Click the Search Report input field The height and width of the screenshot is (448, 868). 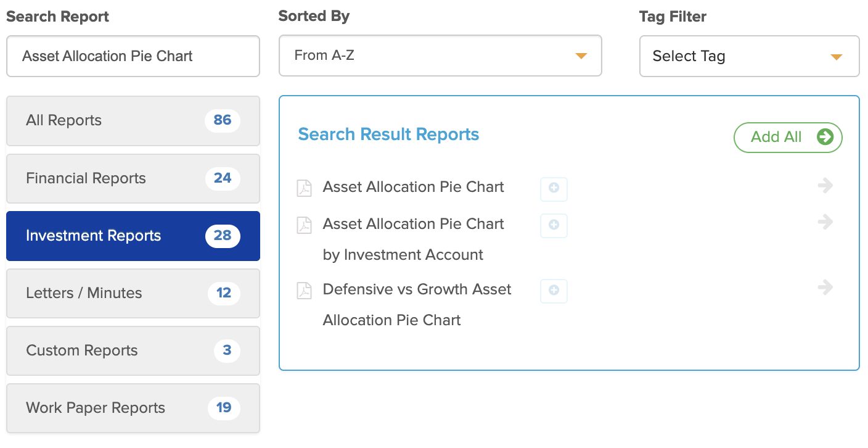pos(133,56)
